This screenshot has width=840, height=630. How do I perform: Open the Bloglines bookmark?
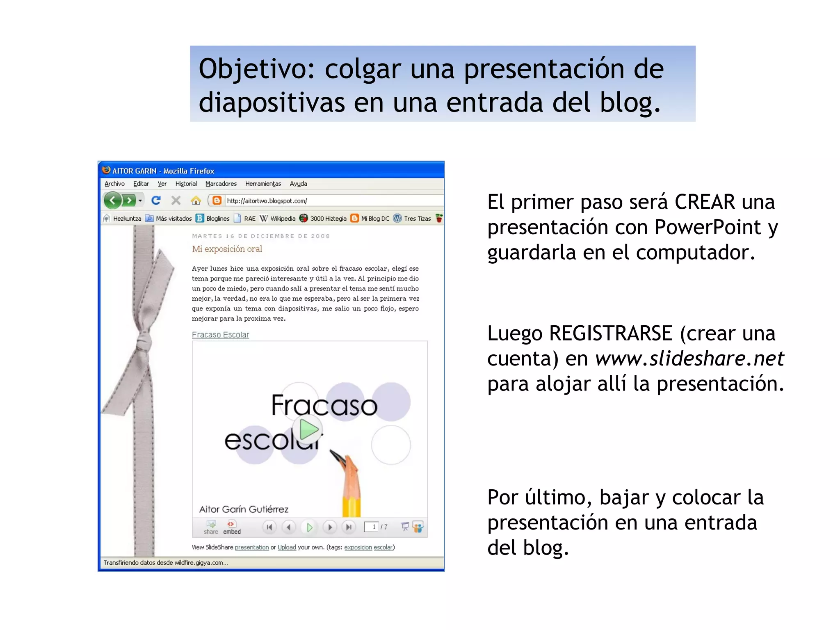[x=212, y=219]
